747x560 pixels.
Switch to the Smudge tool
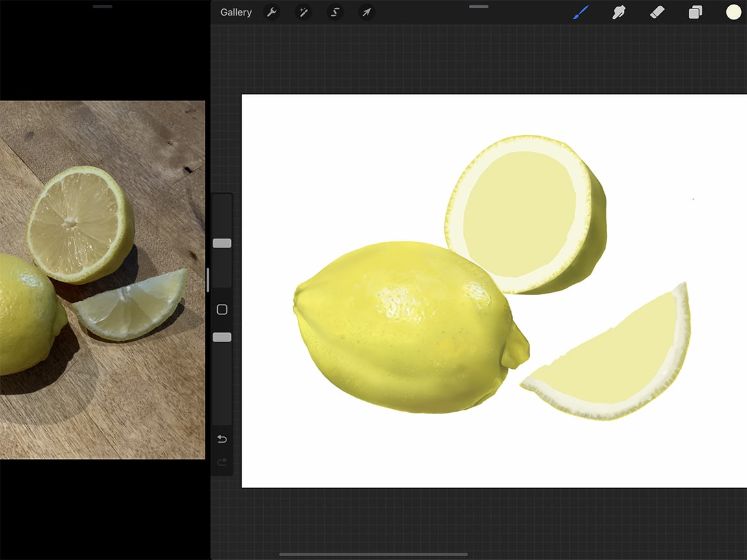point(619,12)
